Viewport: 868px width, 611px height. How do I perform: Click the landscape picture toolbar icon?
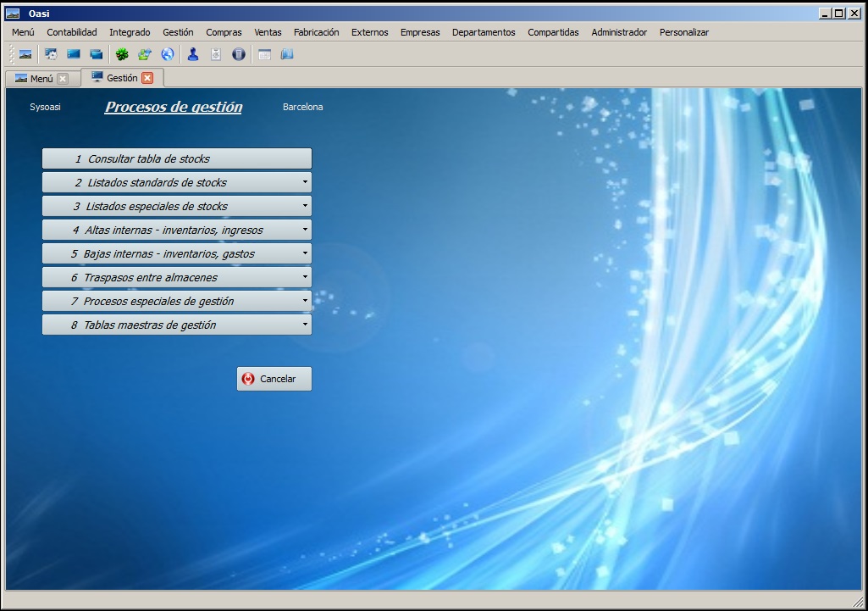[25, 54]
